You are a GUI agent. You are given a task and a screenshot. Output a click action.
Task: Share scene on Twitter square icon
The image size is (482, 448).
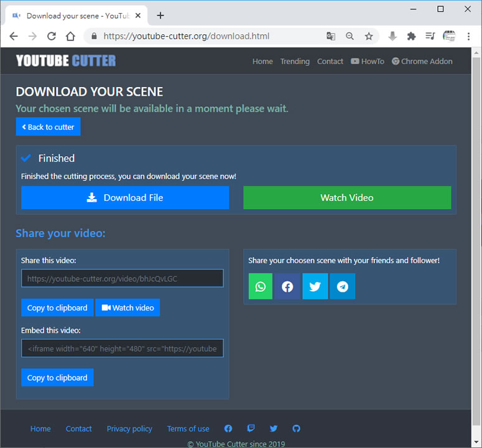[x=315, y=286]
